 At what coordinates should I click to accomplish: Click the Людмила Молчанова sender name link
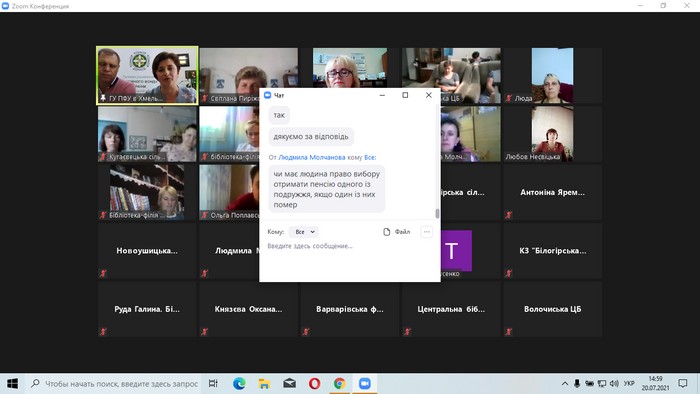coord(312,158)
